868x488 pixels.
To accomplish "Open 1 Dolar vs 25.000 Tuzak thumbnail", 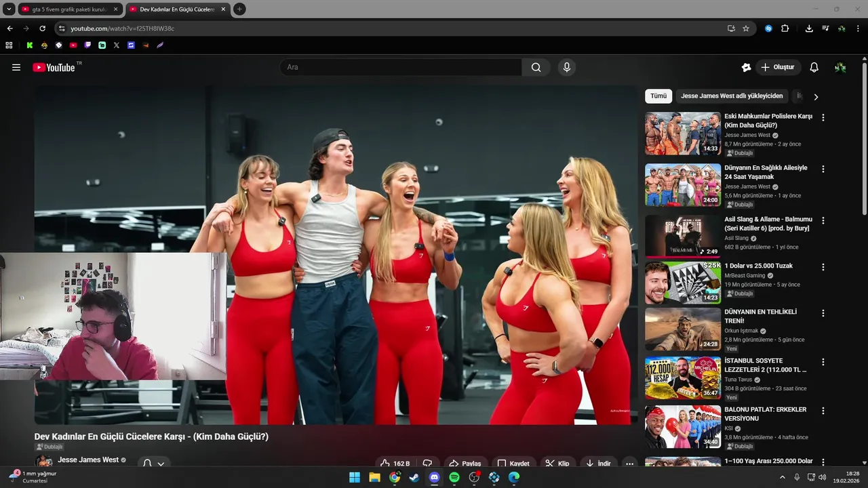I will pos(683,283).
